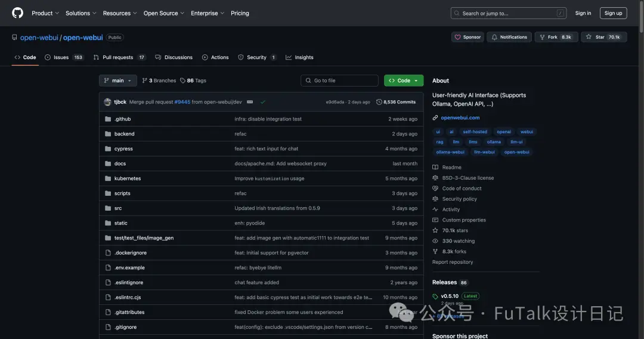
Task: Click the Fork repository icon
Action: click(x=542, y=37)
